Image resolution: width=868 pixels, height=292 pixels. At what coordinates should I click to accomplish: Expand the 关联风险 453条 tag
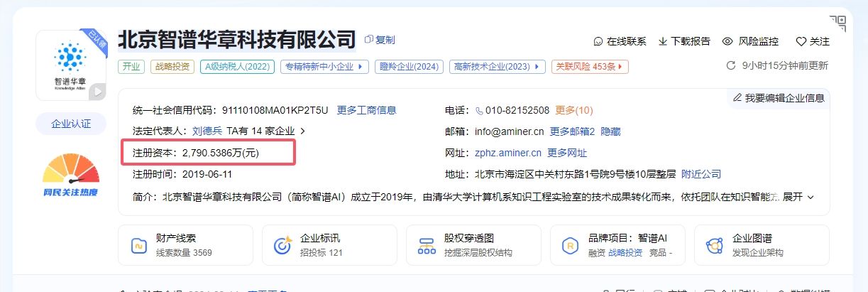(x=590, y=67)
